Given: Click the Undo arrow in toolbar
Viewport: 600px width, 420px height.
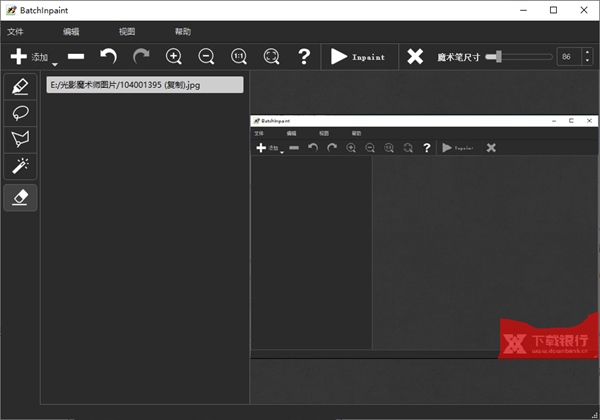Looking at the screenshot, I should (108, 57).
